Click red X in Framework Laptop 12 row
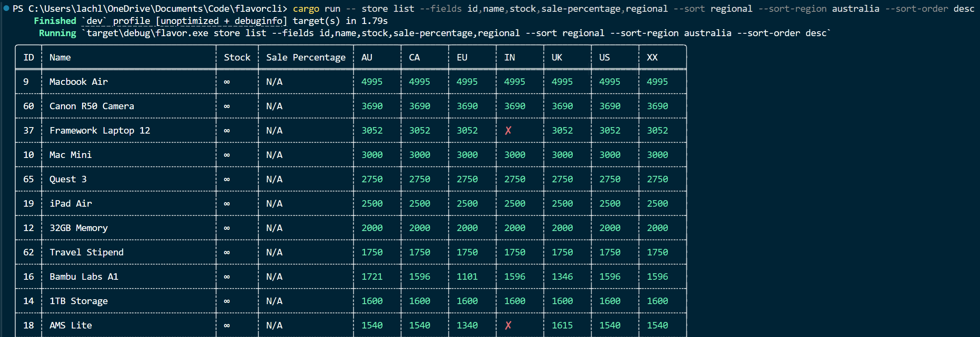The image size is (980, 337). pos(508,130)
